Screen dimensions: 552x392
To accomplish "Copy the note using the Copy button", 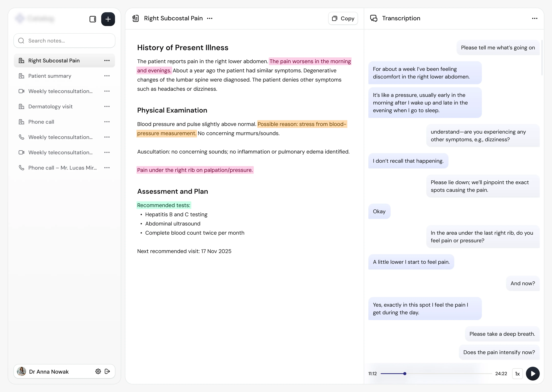I will coord(343,18).
